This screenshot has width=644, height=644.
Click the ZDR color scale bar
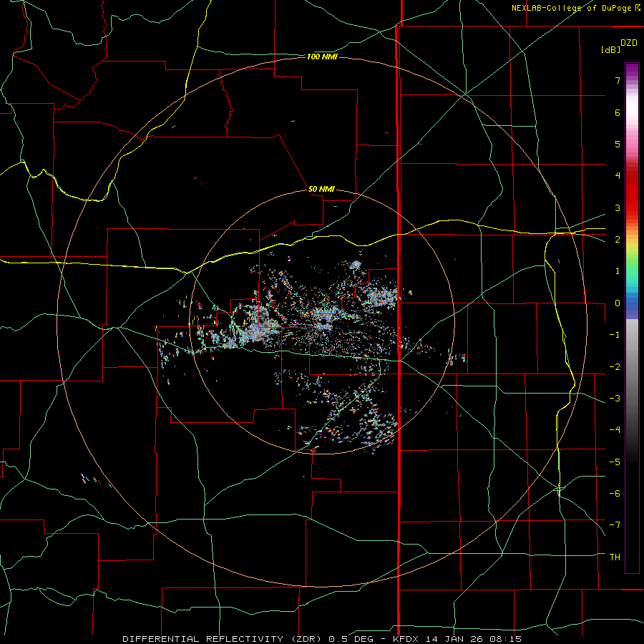(632, 318)
